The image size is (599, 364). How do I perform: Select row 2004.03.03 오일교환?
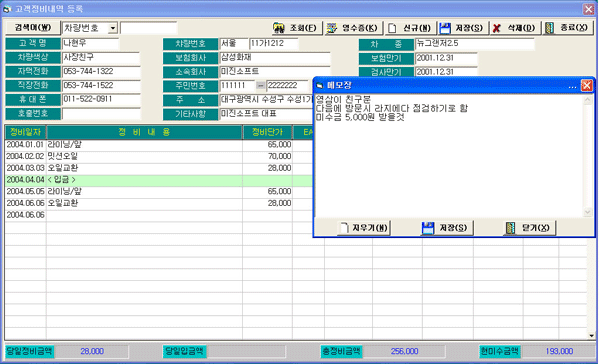pos(159,168)
